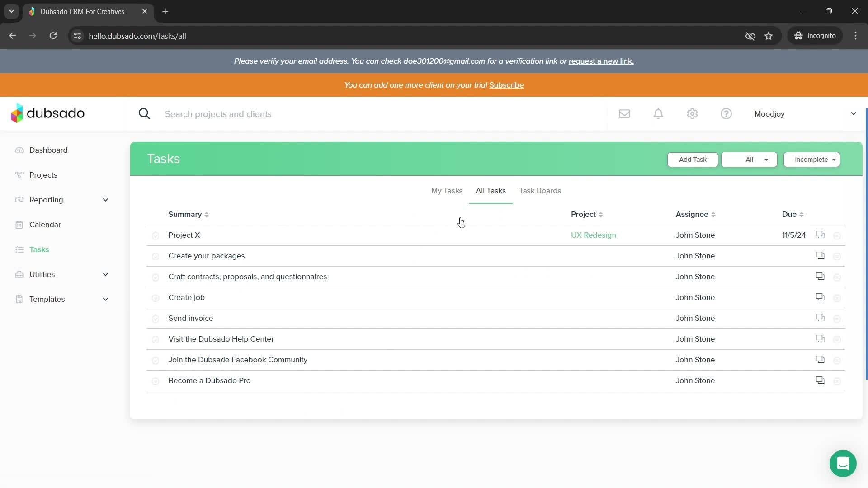
Task: Open task detail icon for Create your packages
Action: [820, 255]
